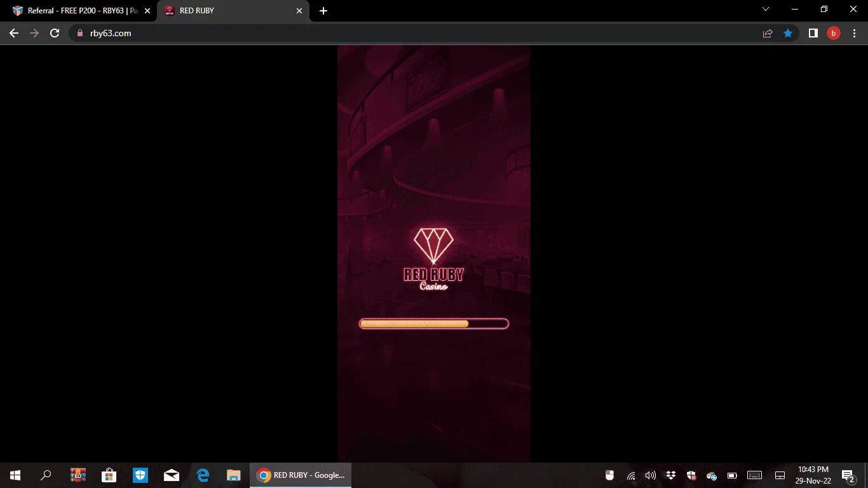
Task: Expand the tab search dropdown arrow
Action: click(766, 10)
